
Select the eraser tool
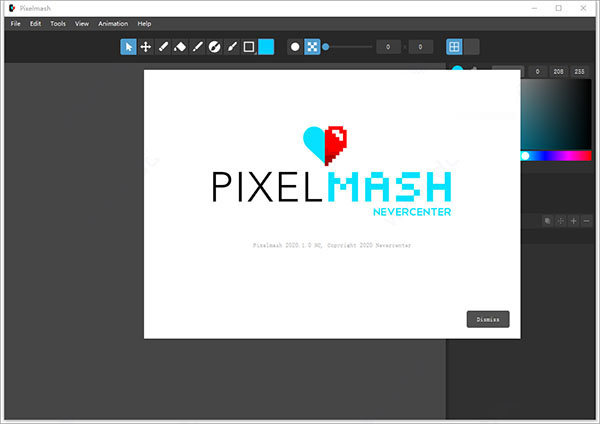180,47
